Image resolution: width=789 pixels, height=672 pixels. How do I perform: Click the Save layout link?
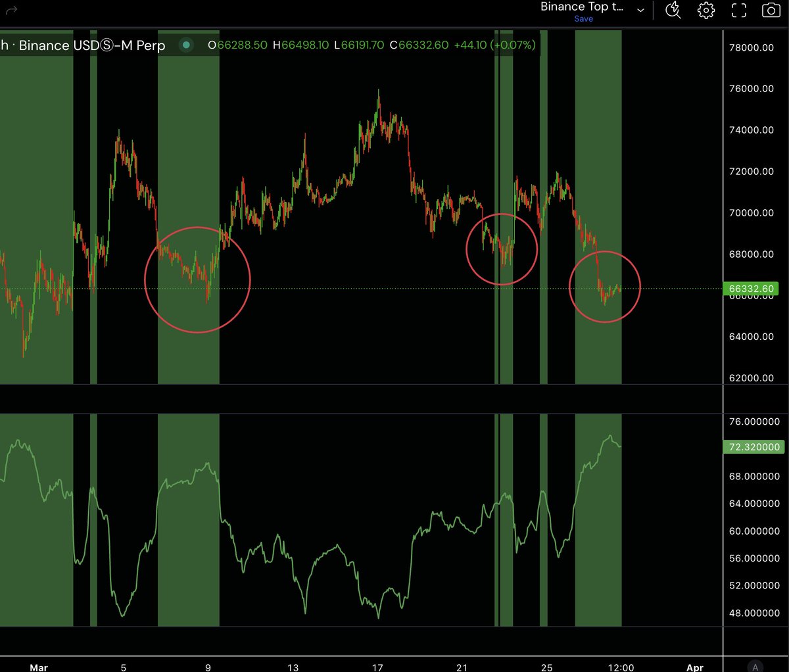pos(583,19)
